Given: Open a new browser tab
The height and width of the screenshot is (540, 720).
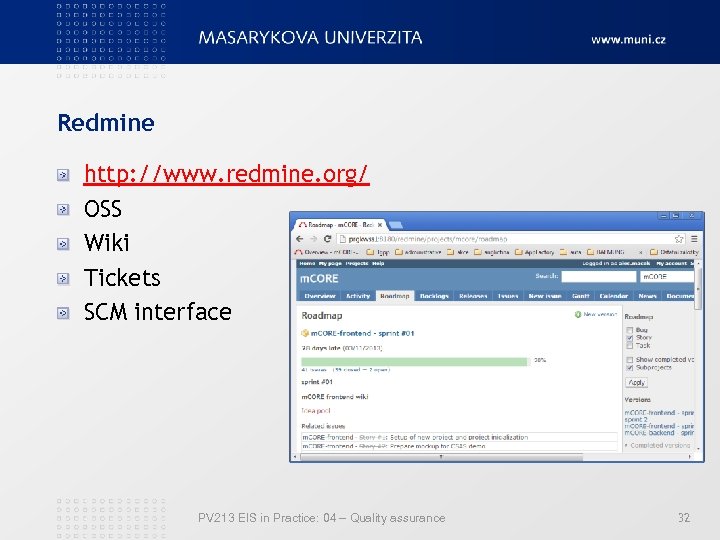Looking at the screenshot, I should (396, 225).
